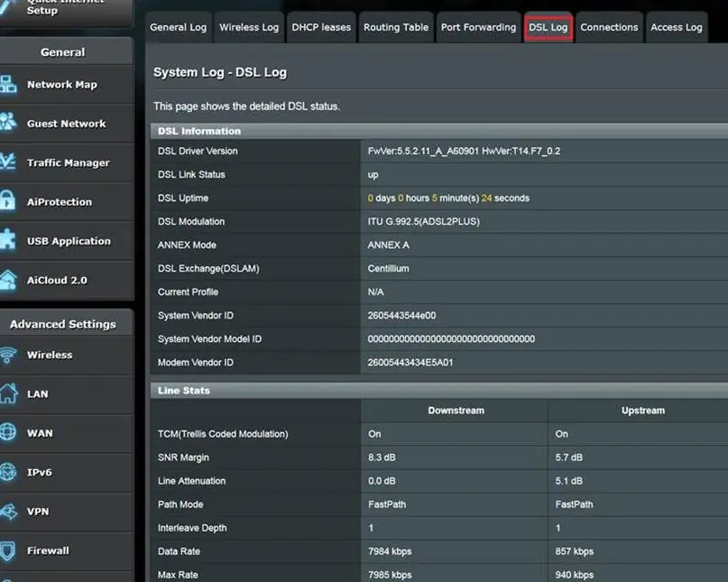Open the DHCP leases tab

pyautogui.click(x=321, y=27)
